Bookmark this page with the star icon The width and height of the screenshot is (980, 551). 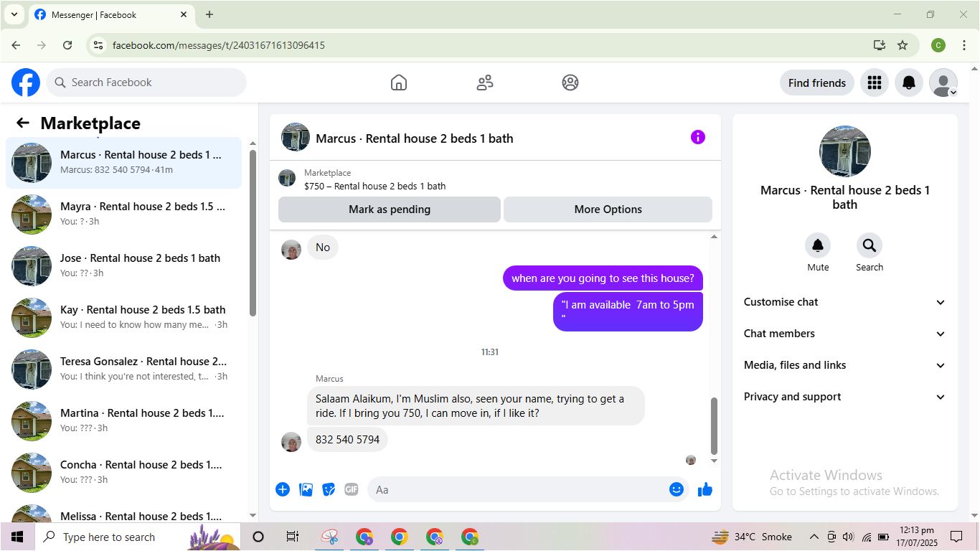pos(903,45)
